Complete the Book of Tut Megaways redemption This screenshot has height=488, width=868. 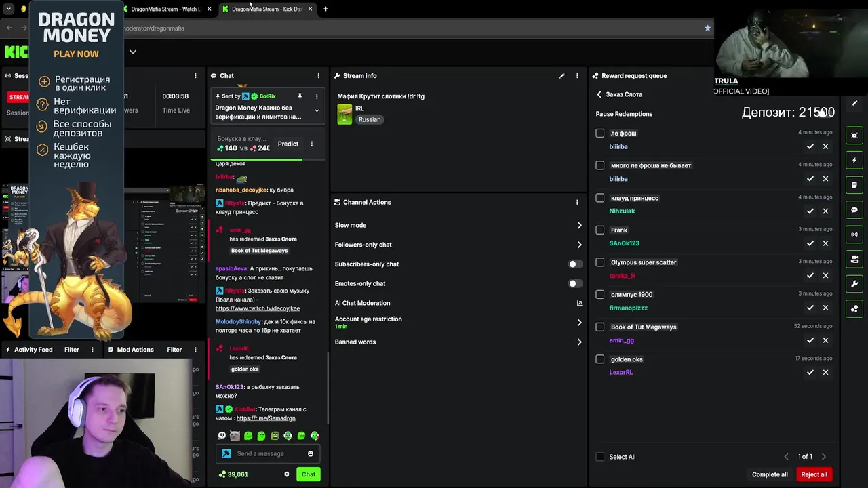pos(810,340)
